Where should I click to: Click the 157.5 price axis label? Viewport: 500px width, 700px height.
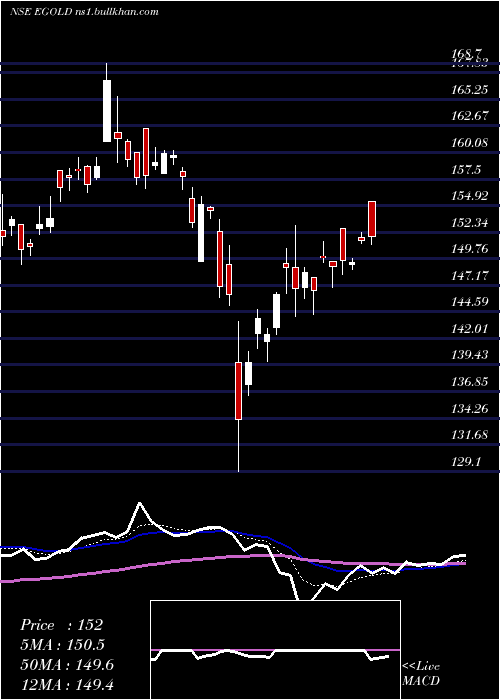(x=467, y=170)
